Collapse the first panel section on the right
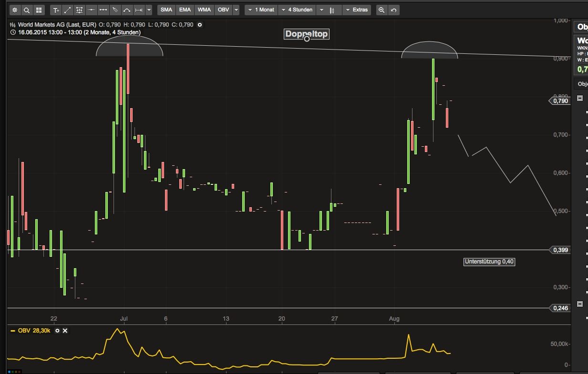588x374 pixels. pos(580,98)
